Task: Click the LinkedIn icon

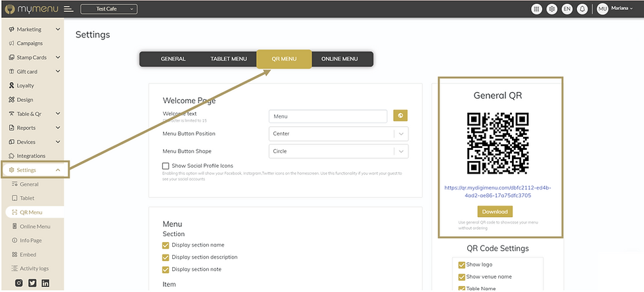Action: click(x=45, y=283)
